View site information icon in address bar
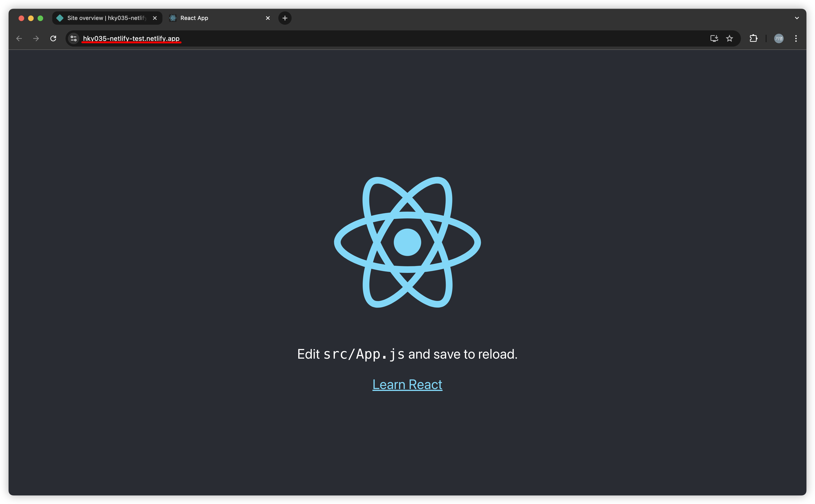This screenshot has width=815, height=504. [74, 39]
